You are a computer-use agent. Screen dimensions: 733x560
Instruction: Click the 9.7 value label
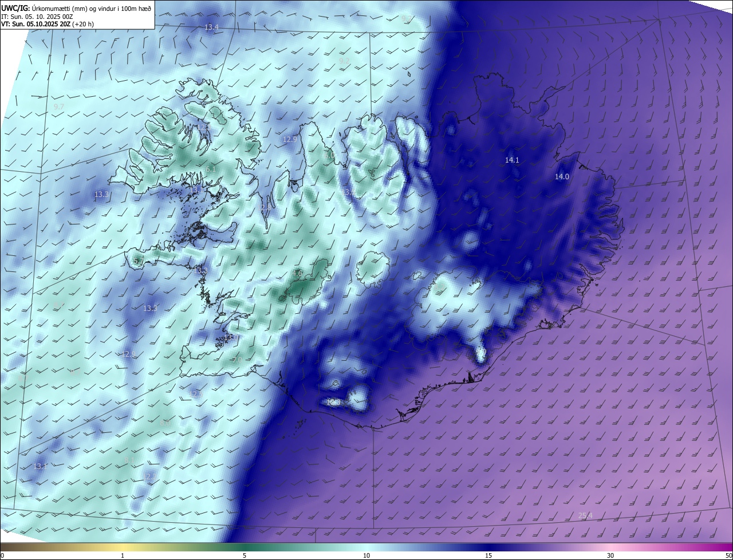coord(58,107)
